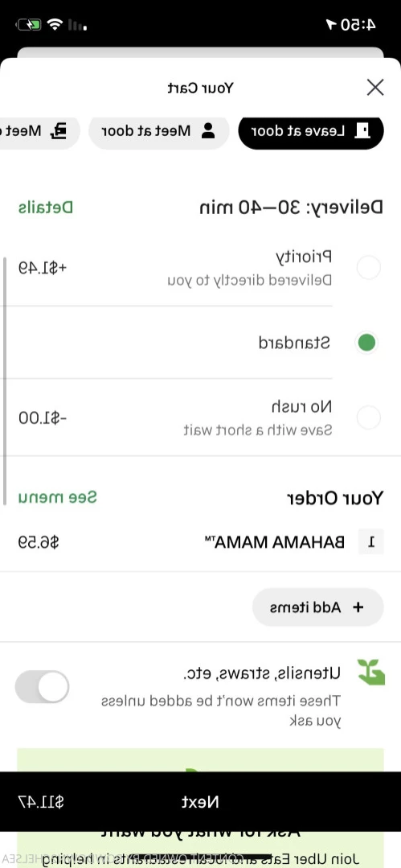401x868 pixels.
Task: Close the Your Cart sheet
Action: (375, 88)
